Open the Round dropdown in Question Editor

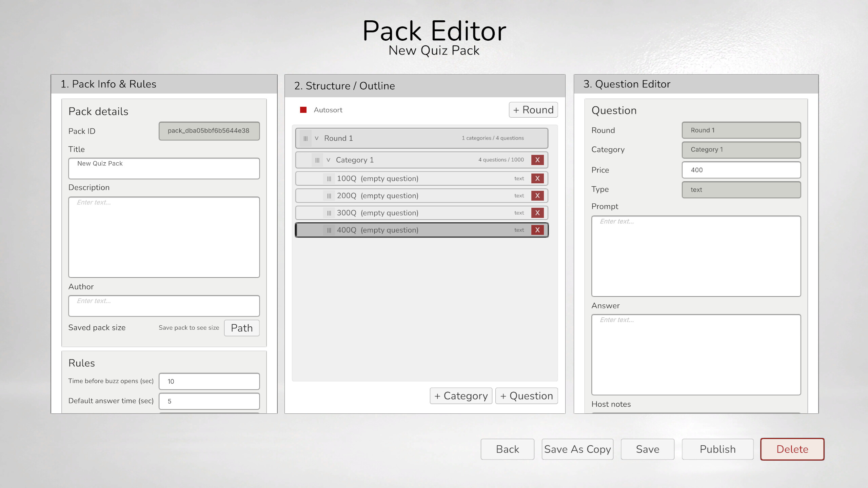point(741,130)
